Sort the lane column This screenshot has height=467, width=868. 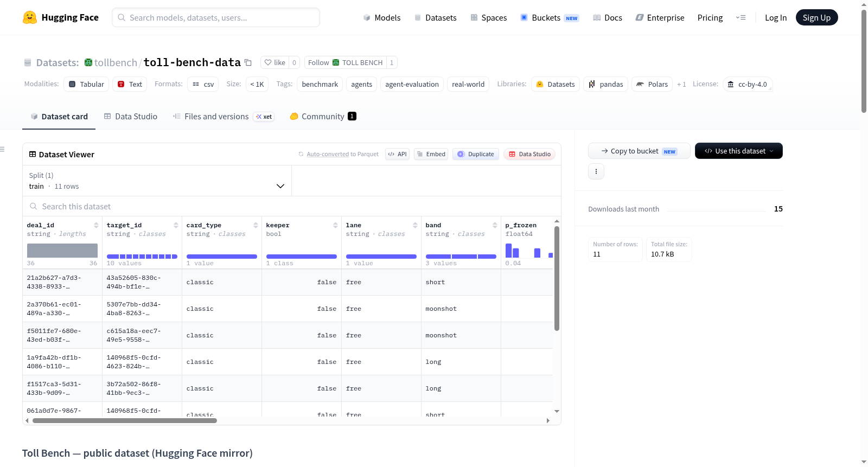tap(415, 225)
